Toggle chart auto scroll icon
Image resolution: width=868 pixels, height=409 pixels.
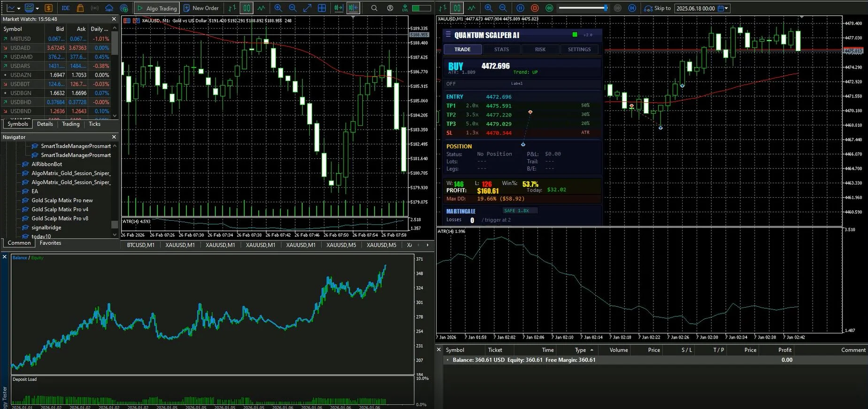[338, 8]
